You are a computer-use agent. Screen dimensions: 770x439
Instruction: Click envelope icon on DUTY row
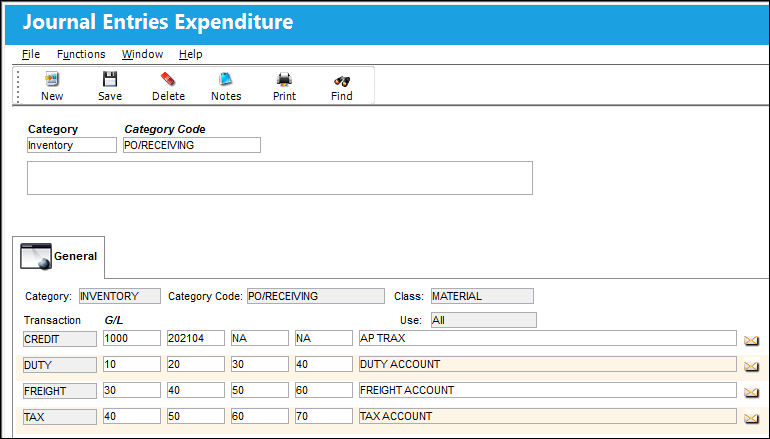pyautogui.click(x=751, y=366)
